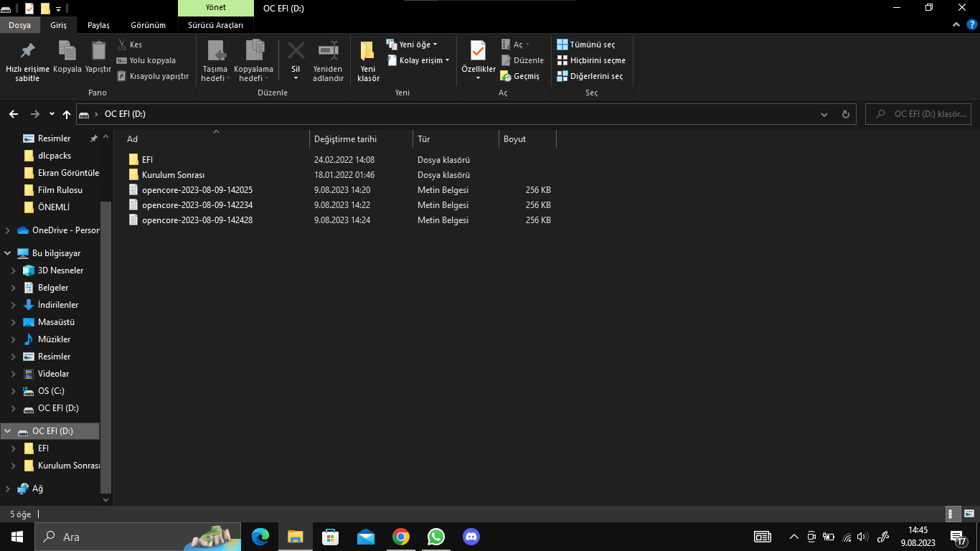Viewport: 980px width, 551px height.
Task: Collapse the ribbon with the chevron arrow
Action: (x=956, y=24)
